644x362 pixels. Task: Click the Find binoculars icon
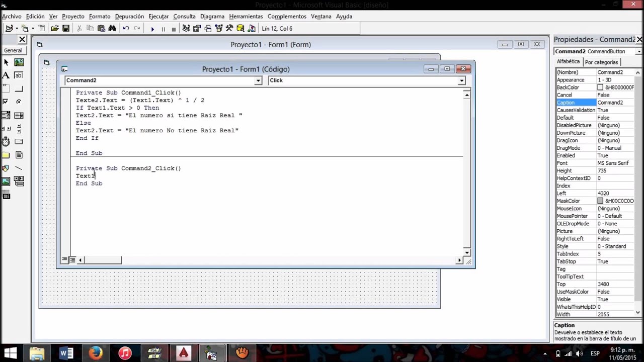pyautogui.click(x=112, y=29)
